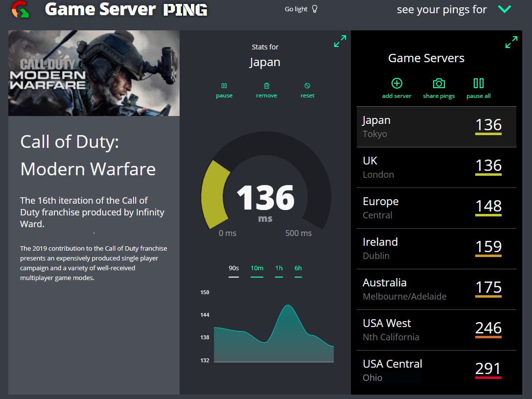Viewport: 532px width, 399px height.
Task: Select the Australia Melbourne/Adelaide server
Action: (x=436, y=289)
